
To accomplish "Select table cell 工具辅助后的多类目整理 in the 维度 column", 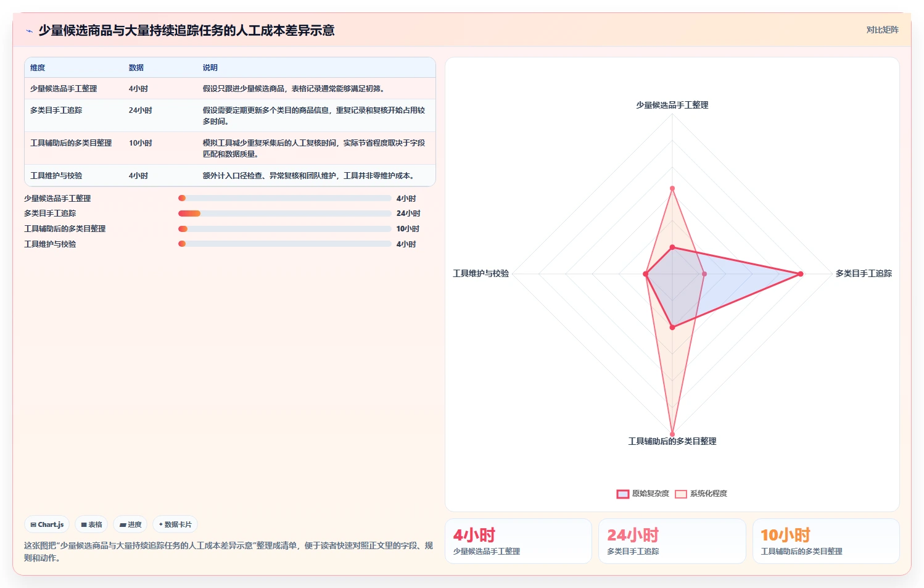I will pyautogui.click(x=71, y=143).
